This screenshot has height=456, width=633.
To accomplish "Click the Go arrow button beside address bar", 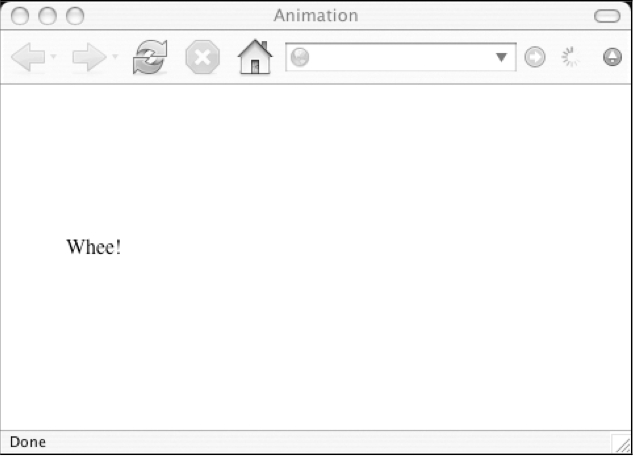I will click(535, 57).
